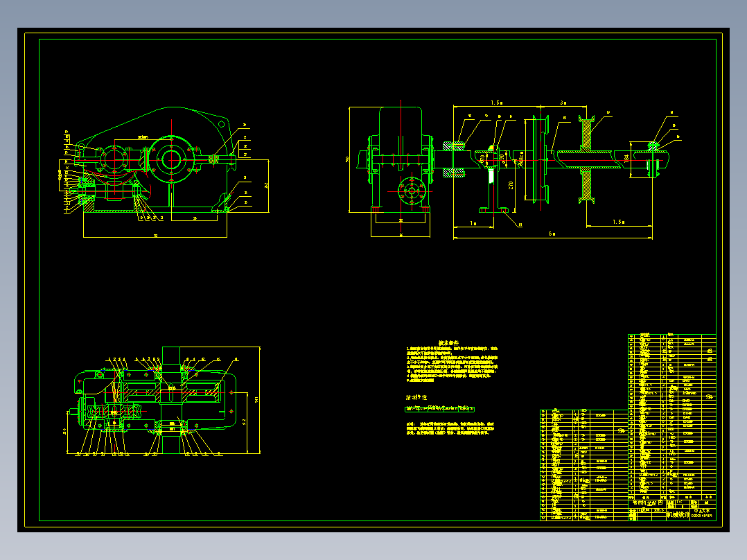Click the "3m" dimension label

pos(563,103)
